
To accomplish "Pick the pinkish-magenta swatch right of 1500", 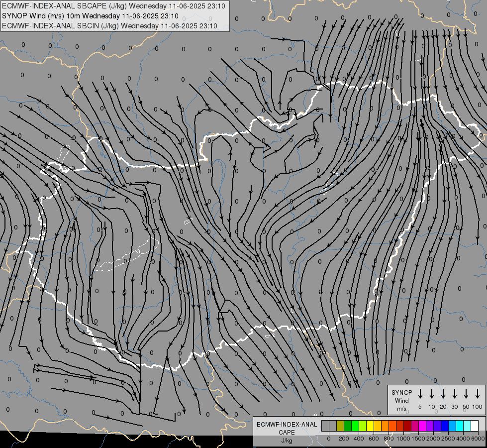I will [x=415, y=426].
